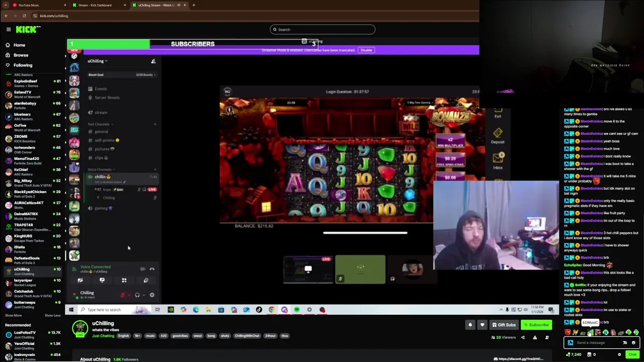Click the Kick logo
Screen dimensions: 644x362
(x=26, y=30)
